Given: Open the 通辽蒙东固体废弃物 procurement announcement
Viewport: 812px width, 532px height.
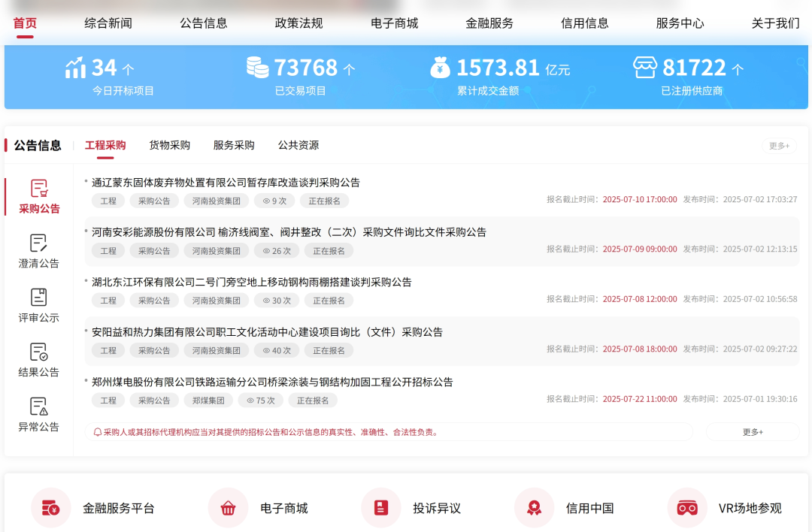Looking at the screenshot, I should [226, 183].
